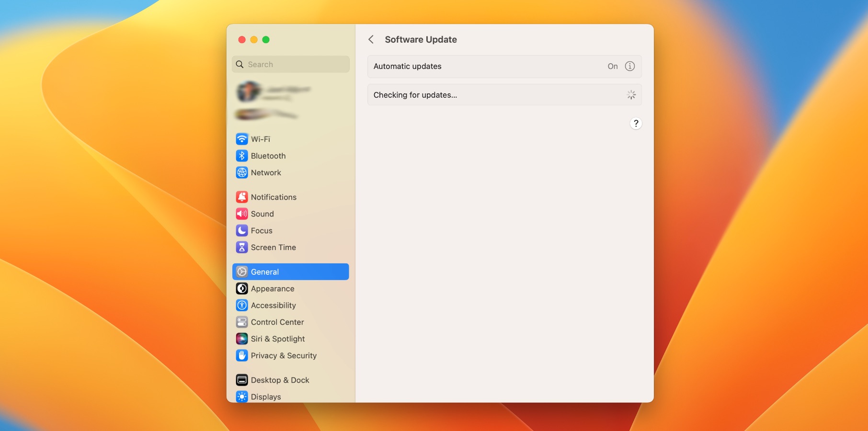Image resolution: width=868 pixels, height=431 pixels.
Task: Click the Siri & Spotlight icon
Action: click(x=242, y=339)
